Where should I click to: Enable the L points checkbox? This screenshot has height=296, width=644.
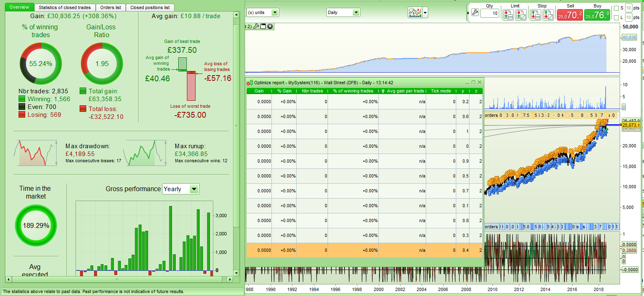(616, 17)
